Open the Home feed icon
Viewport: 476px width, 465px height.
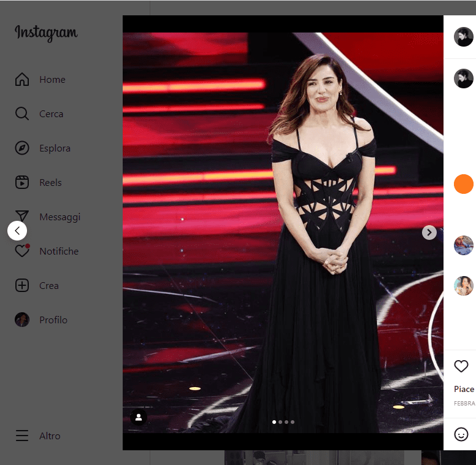[22, 80]
